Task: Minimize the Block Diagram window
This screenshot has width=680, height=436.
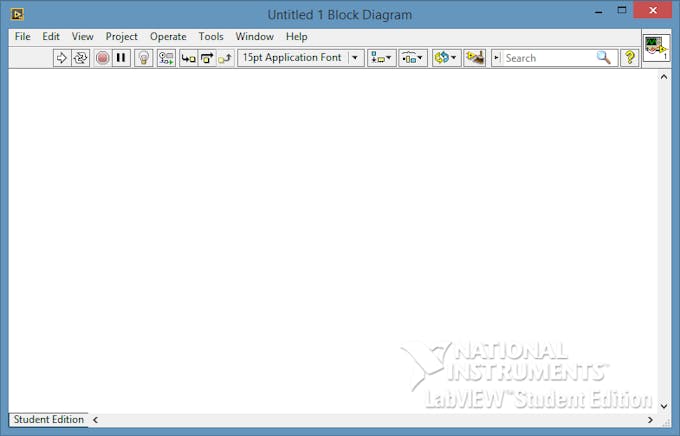Action: pos(599,11)
